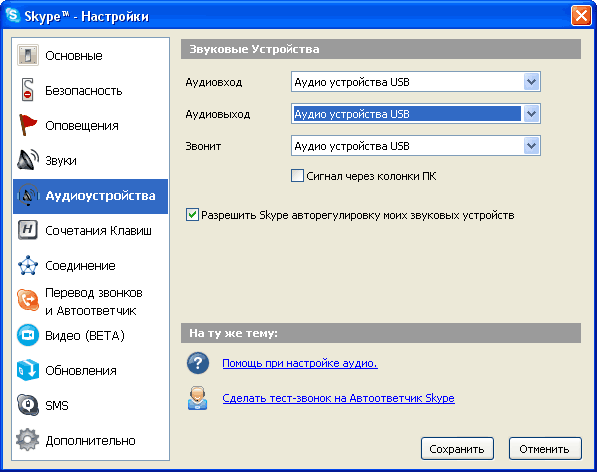Open the SMS section label

(57, 406)
